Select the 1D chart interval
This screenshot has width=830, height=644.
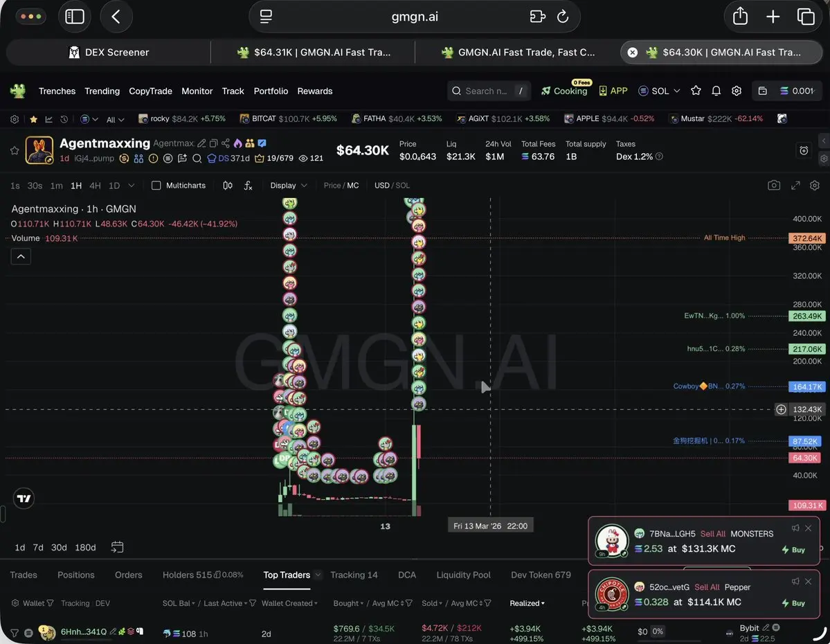[114, 186]
